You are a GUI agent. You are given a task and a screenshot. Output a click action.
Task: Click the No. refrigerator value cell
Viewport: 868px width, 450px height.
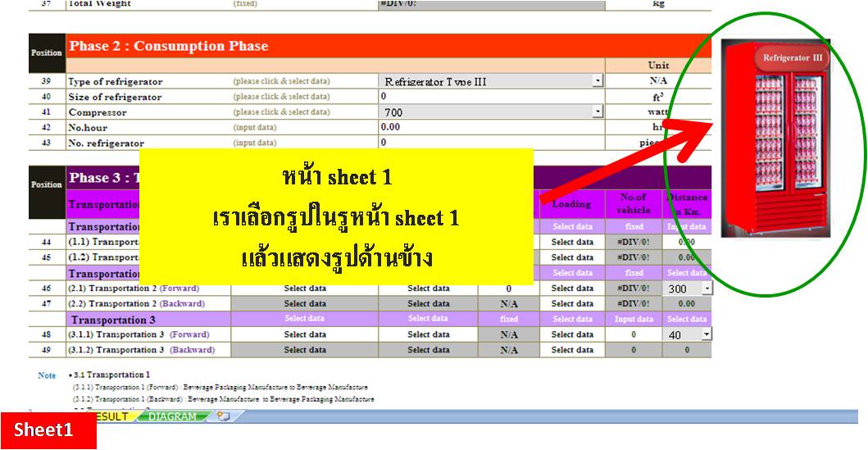coord(492,143)
